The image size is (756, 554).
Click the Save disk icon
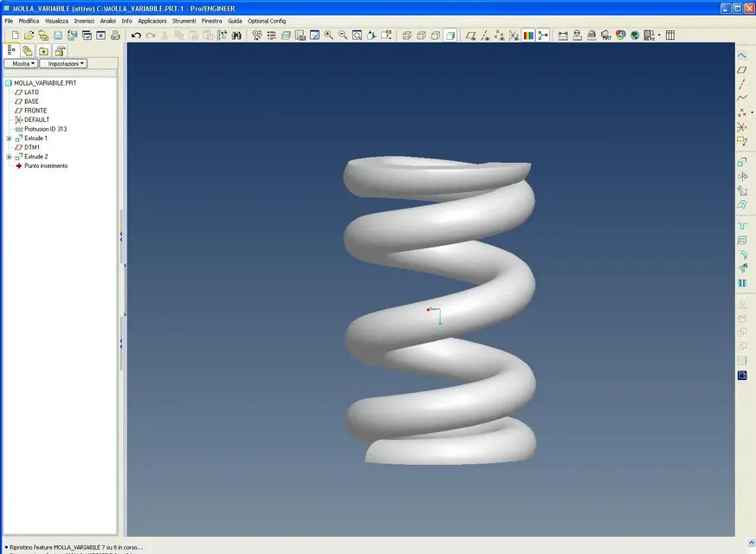[58, 35]
